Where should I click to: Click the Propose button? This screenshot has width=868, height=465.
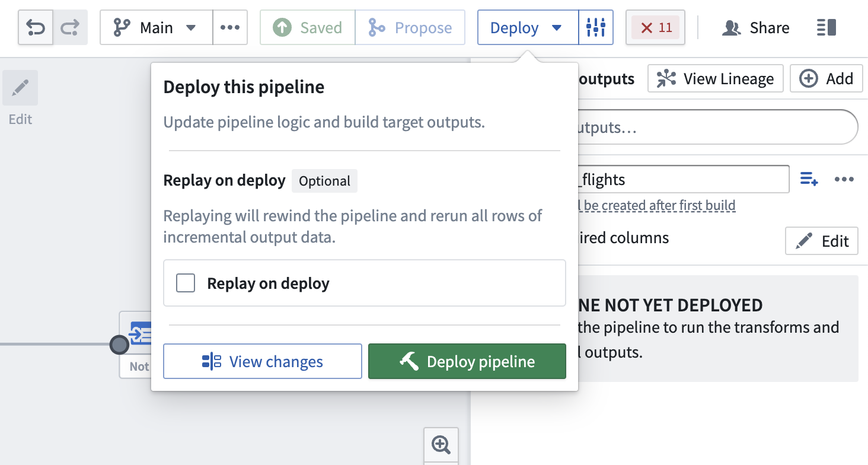pyautogui.click(x=410, y=27)
